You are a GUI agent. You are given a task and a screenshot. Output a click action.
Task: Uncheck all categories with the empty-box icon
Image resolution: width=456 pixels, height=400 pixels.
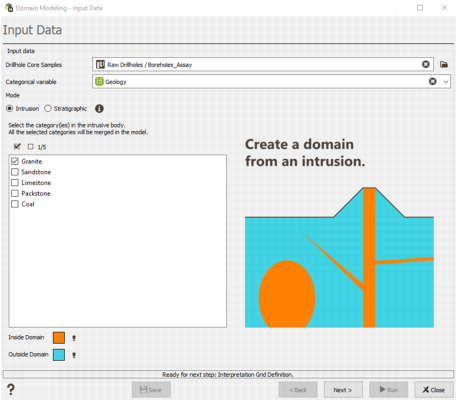pos(31,146)
